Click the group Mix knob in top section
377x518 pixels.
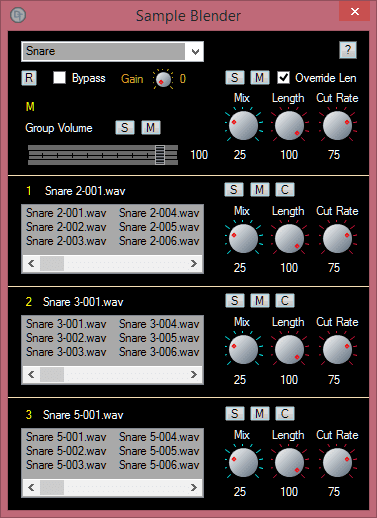[243, 125]
